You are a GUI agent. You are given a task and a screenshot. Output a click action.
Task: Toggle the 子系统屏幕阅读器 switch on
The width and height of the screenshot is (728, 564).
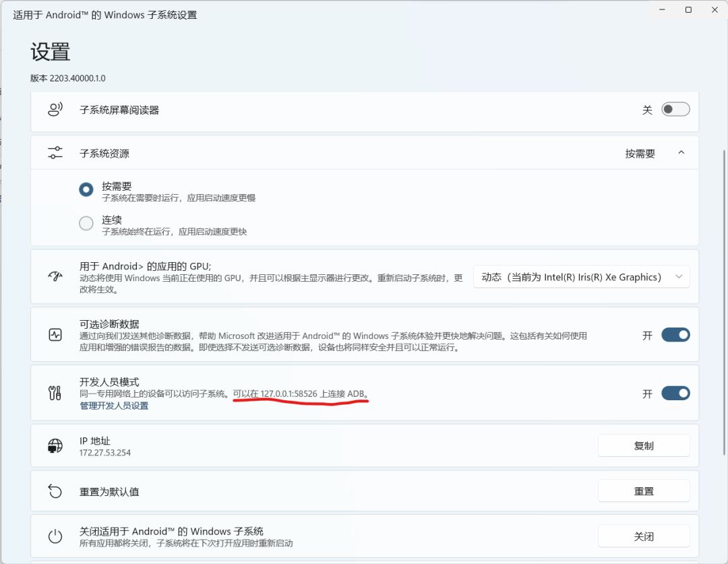tap(675, 110)
